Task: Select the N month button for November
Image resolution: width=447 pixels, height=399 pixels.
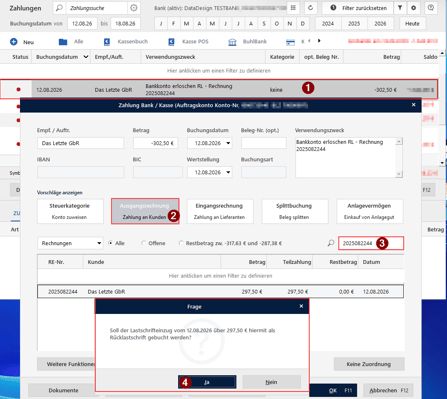Action: tap(290, 24)
